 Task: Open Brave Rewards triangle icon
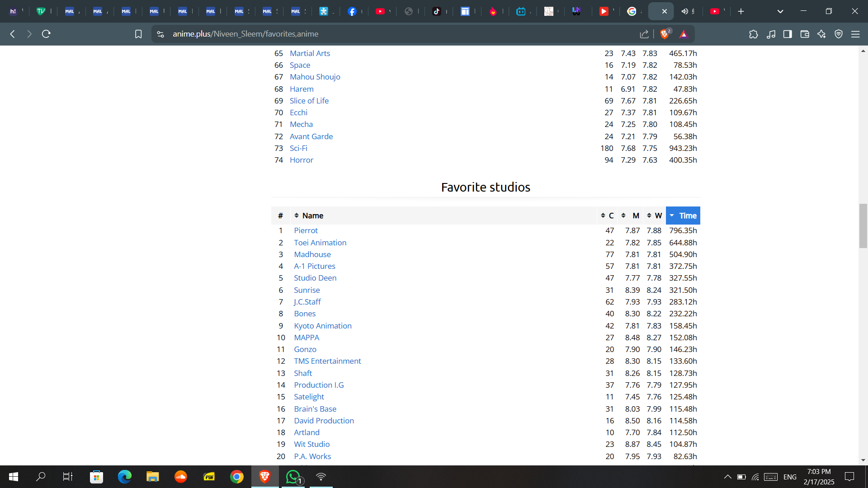click(x=684, y=34)
